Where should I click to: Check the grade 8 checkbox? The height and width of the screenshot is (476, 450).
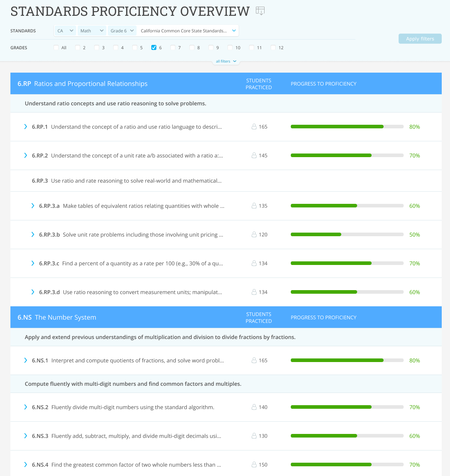192,47
